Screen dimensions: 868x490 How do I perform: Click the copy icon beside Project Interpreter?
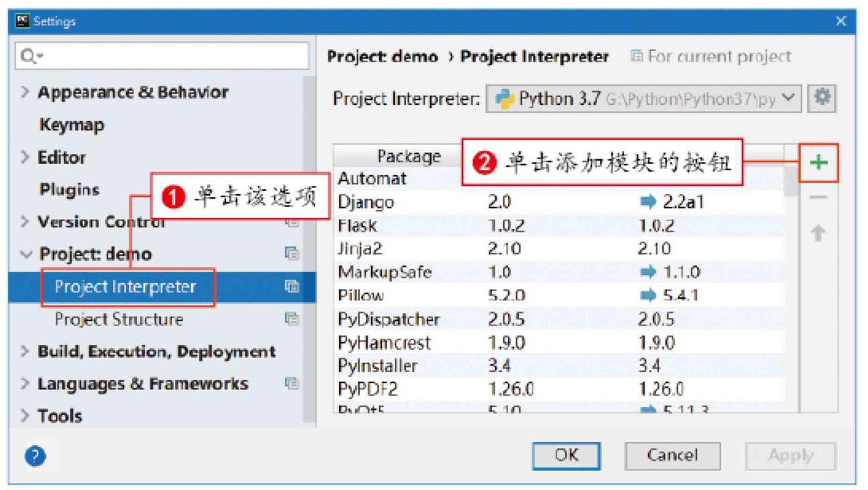pyautogui.click(x=292, y=287)
